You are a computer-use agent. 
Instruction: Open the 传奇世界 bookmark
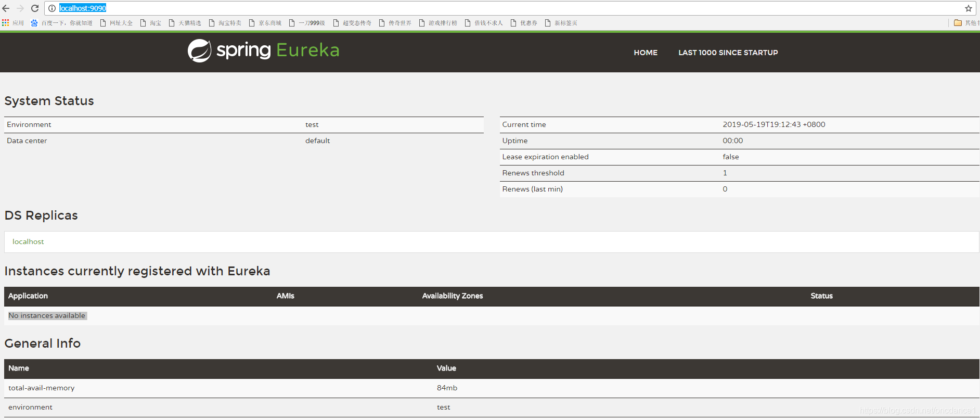click(395, 23)
